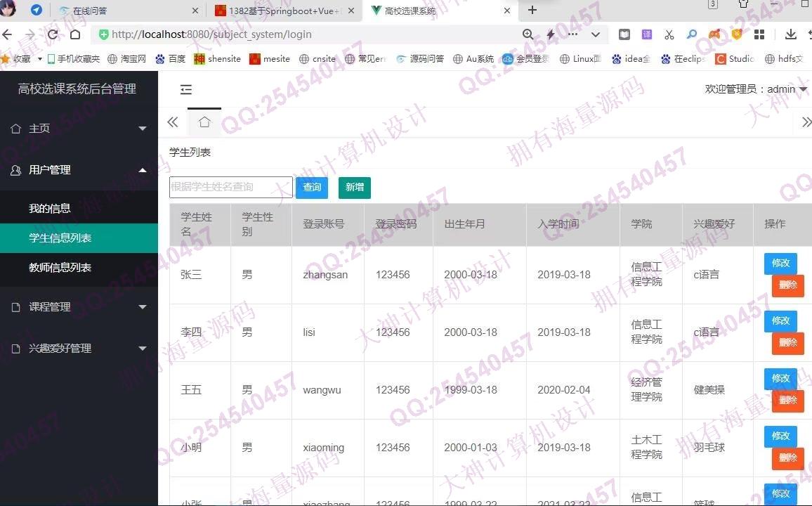This screenshot has width=812, height=506.
Task: Click 修改 for student 李四
Action: [780, 320]
